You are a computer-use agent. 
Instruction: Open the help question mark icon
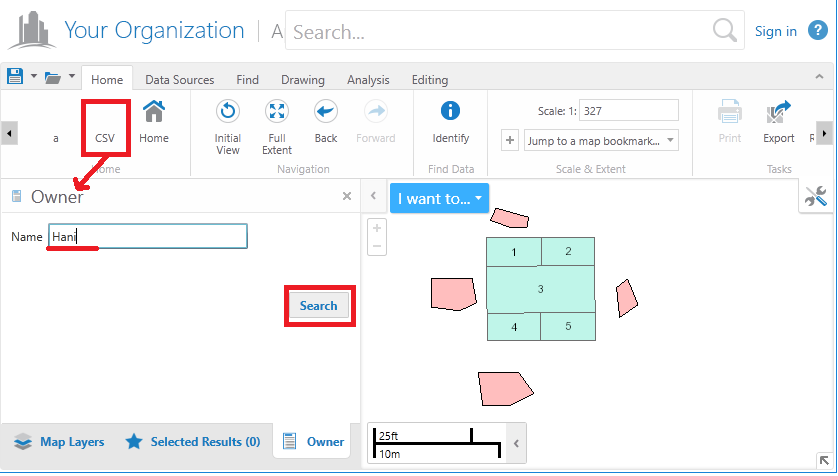tap(818, 30)
